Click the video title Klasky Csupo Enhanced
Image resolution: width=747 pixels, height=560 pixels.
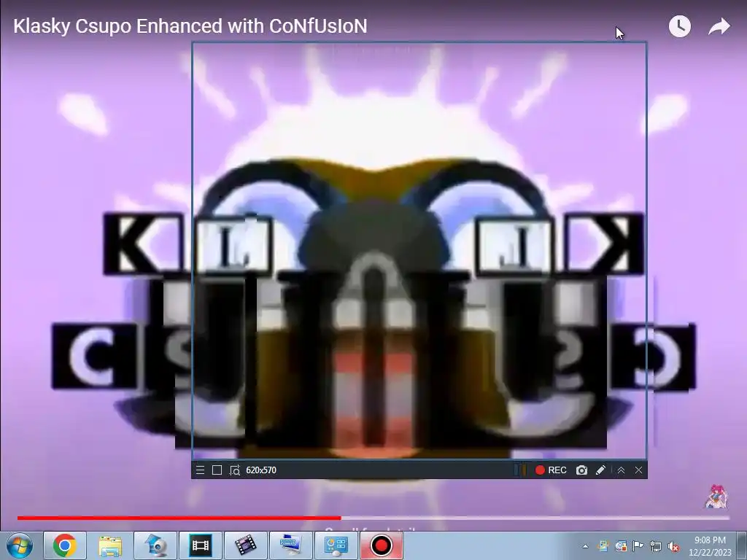click(190, 26)
